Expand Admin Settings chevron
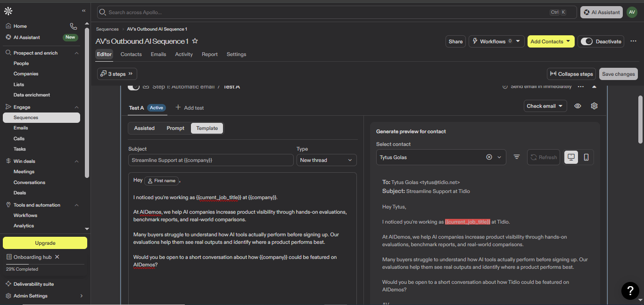The image size is (644, 305). tap(82, 296)
